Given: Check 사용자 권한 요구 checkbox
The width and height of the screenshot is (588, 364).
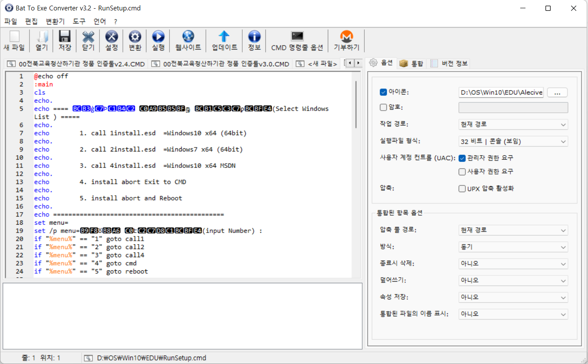Looking at the screenshot, I should [462, 172].
